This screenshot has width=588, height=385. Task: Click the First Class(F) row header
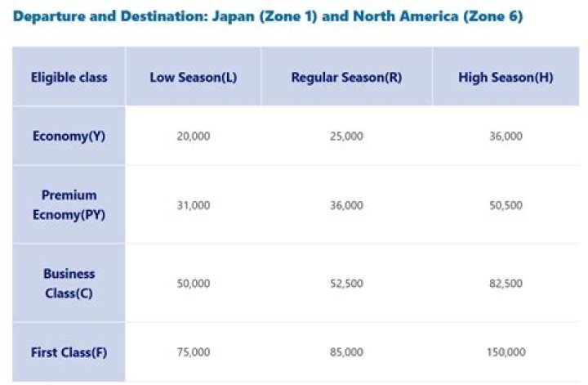click(x=69, y=352)
